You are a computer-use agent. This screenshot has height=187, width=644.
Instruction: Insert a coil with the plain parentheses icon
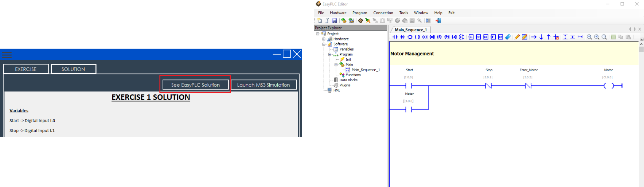point(417,37)
